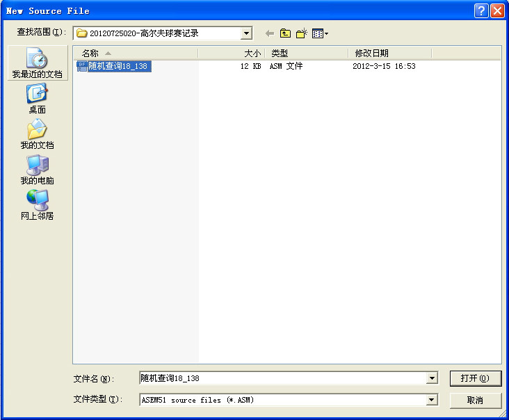Expand the 文件类型 dropdown arrow
Image resolution: width=509 pixels, height=420 pixels.
click(432, 400)
